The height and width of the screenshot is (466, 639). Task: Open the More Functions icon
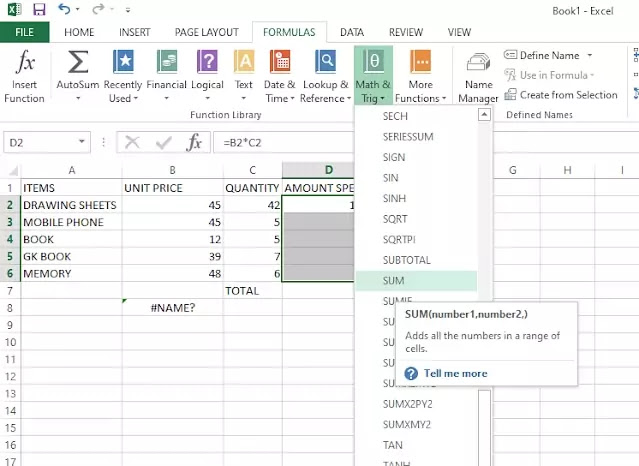coord(421,62)
